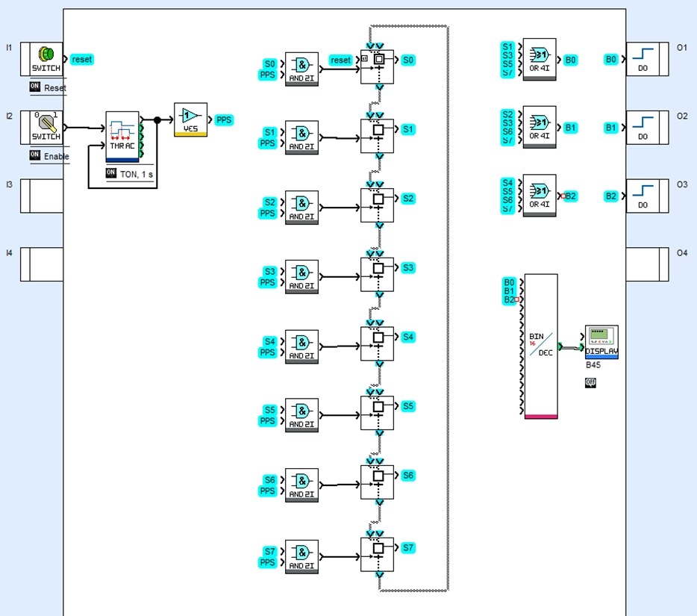Select the empty I3 input slot
697x616 pixels.
point(41,196)
